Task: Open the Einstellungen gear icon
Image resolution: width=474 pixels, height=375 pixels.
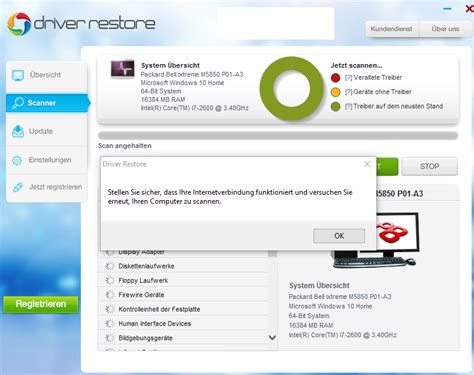Action: coord(17,160)
